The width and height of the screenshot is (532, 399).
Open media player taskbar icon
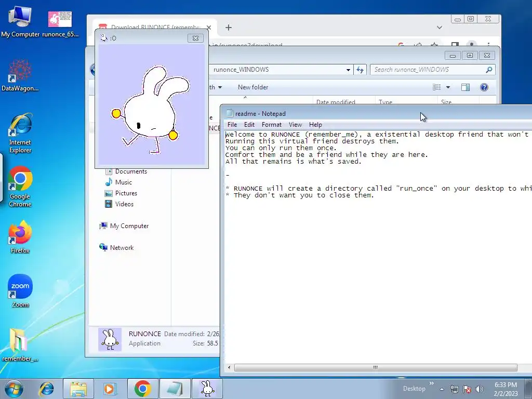click(110, 389)
